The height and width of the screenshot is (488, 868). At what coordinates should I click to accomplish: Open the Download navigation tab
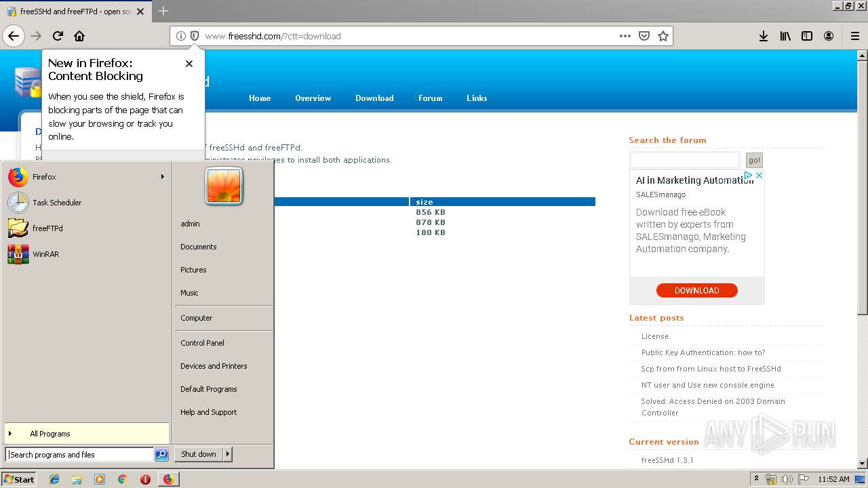(374, 98)
